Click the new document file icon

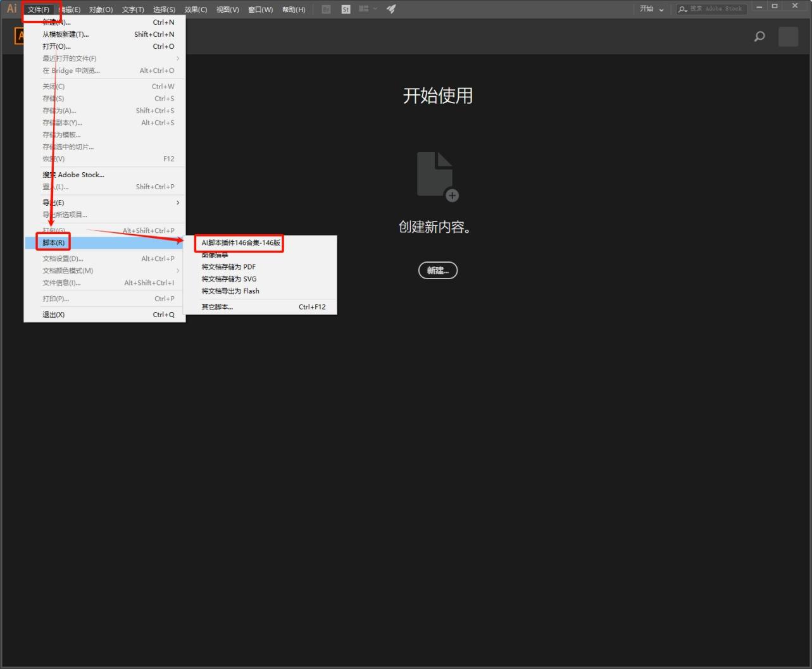[437, 176]
